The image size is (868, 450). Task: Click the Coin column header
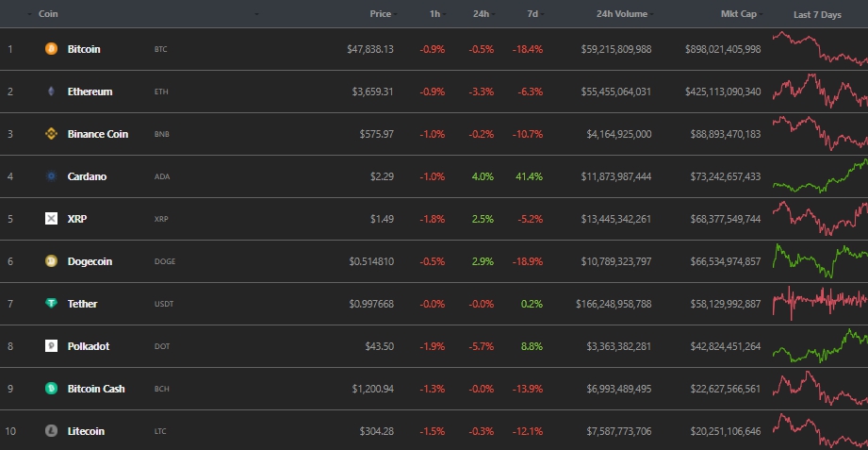[48, 14]
